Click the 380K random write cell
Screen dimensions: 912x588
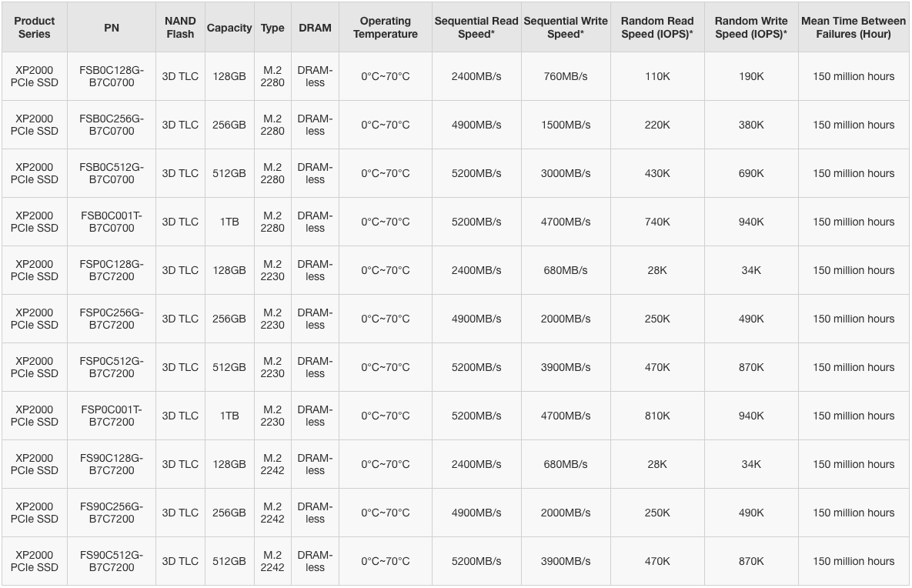point(751,125)
